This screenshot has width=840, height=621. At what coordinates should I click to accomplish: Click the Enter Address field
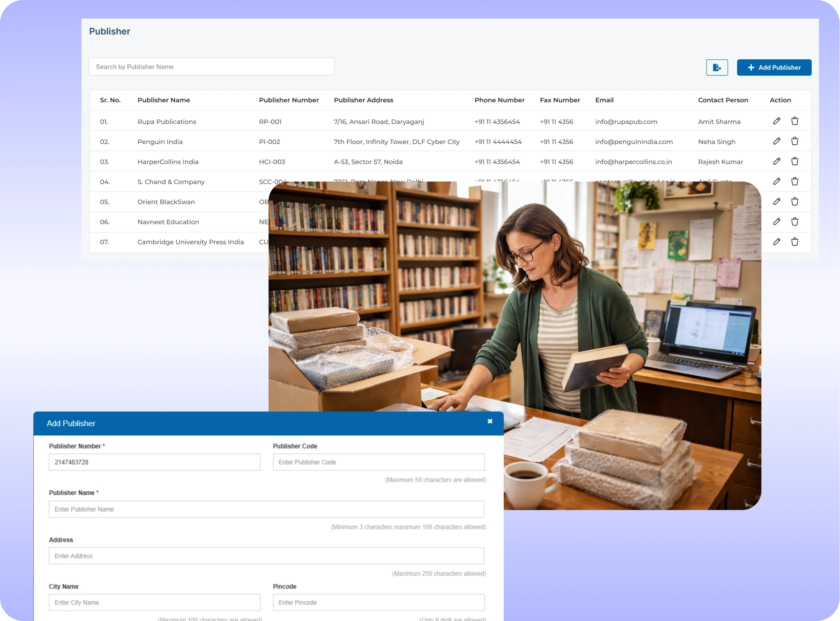266,556
